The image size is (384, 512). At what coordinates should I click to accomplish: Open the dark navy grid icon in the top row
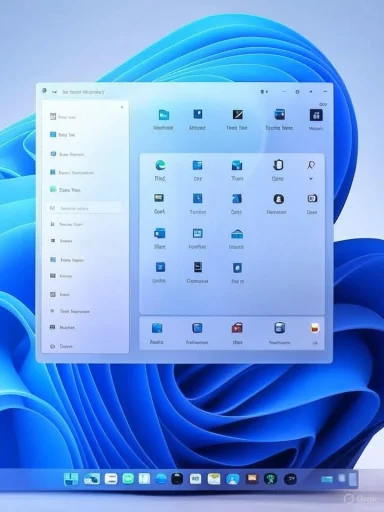(316, 115)
